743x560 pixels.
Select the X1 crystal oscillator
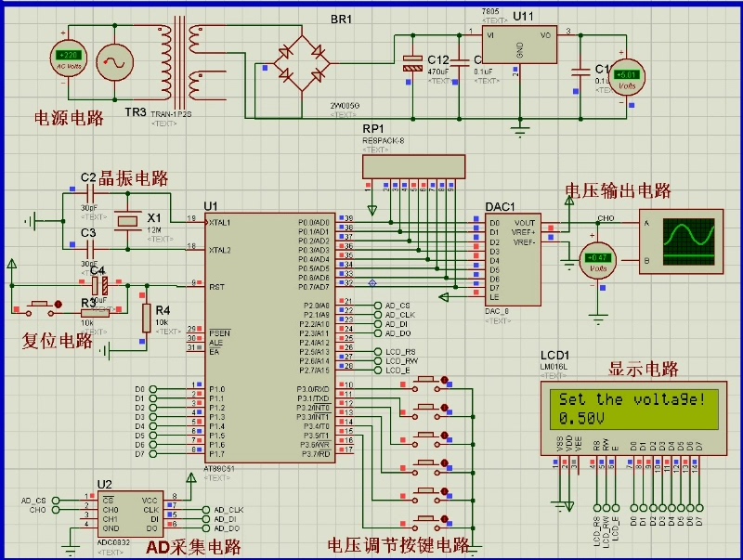click(x=127, y=221)
